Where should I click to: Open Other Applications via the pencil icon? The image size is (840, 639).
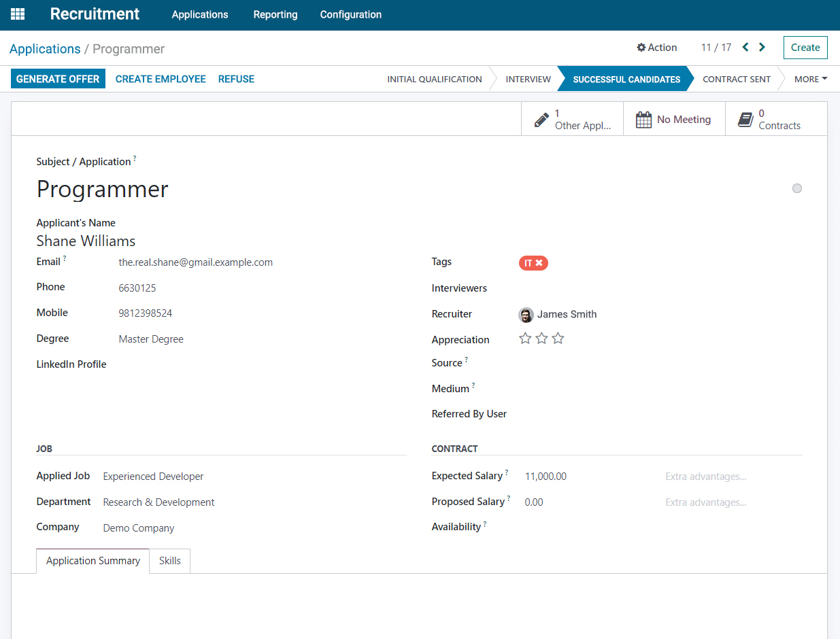point(543,118)
